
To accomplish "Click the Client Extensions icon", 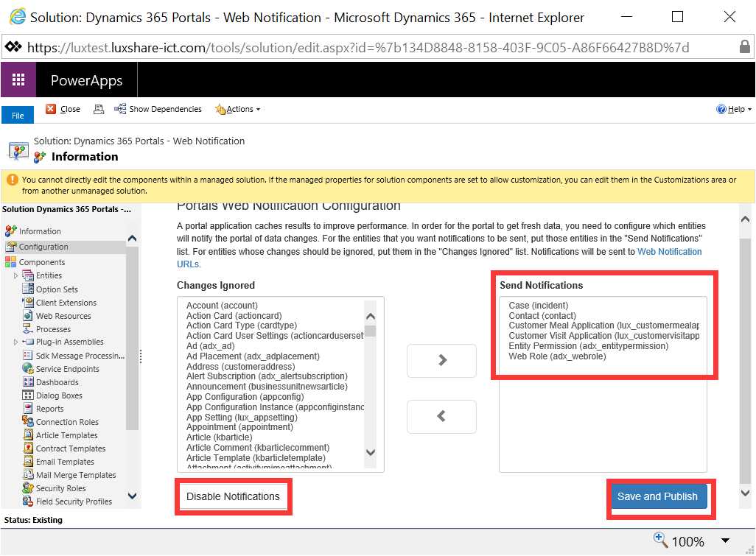I will [x=28, y=303].
